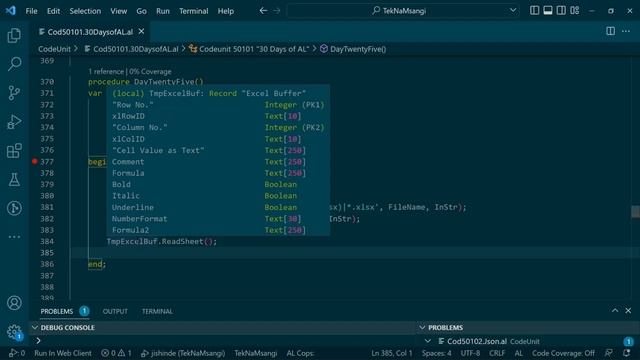The image size is (640, 360).
Task: Click the editor vertical scrollbar thumb
Action: pos(636,212)
